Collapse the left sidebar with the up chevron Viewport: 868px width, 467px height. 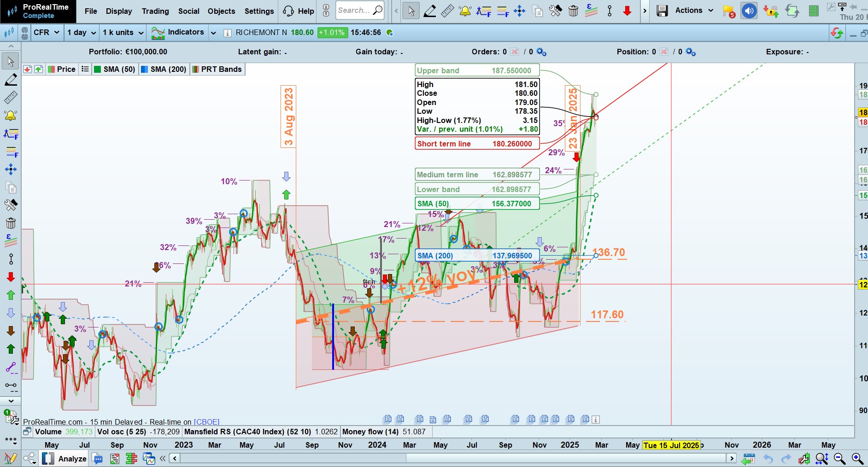tap(11, 47)
